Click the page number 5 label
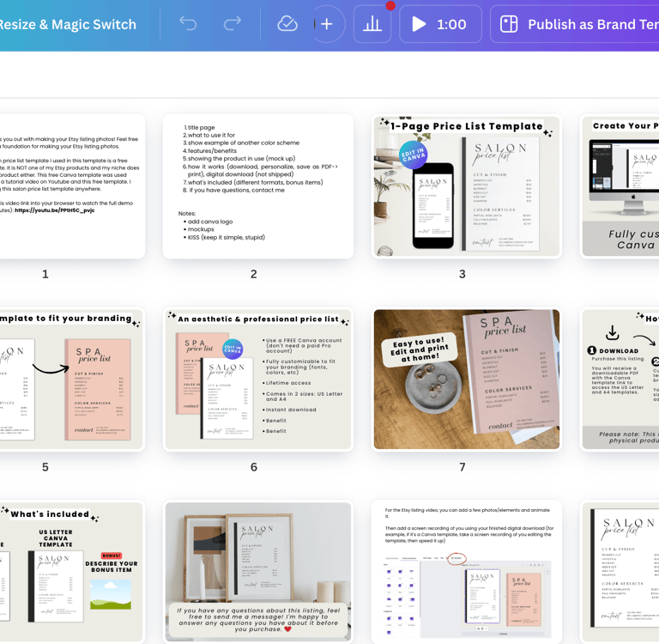The width and height of the screenshot is (659, 644). click(x=45, y=467)
